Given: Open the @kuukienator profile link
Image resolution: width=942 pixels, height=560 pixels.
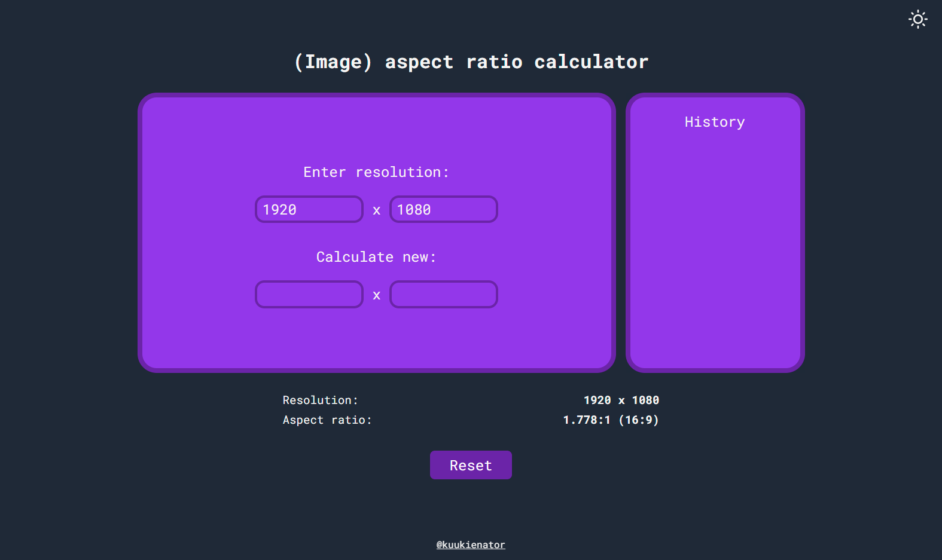Looking at the screenshot, I should 471,544.
